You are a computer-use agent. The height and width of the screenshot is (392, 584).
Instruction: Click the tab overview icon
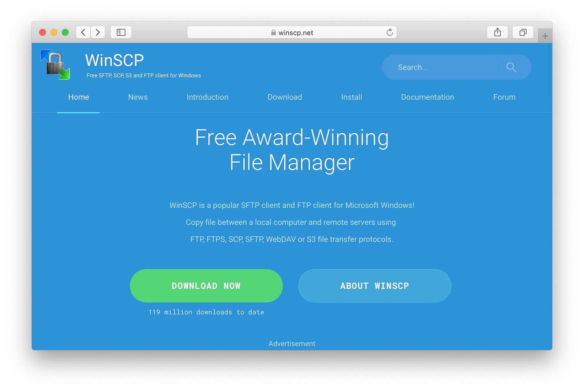click(522, 32)
